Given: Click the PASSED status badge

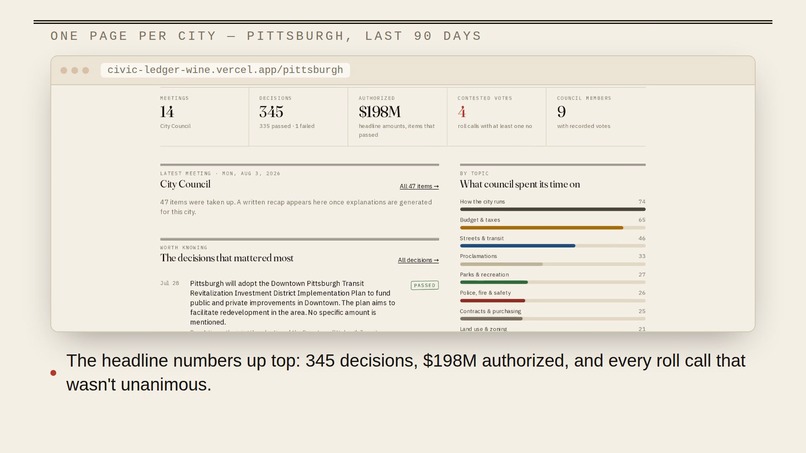Looking at the screenshot, I should click(x=425, y=285).
